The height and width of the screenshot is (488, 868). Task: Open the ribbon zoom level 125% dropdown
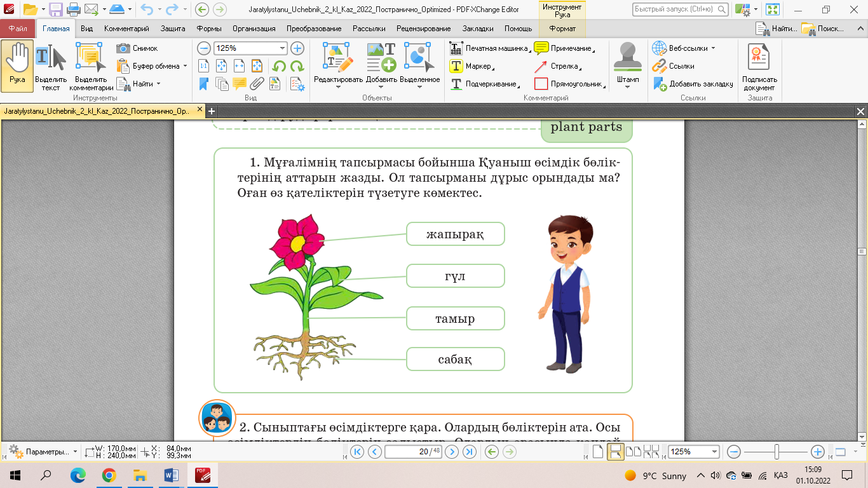(283, 48)
